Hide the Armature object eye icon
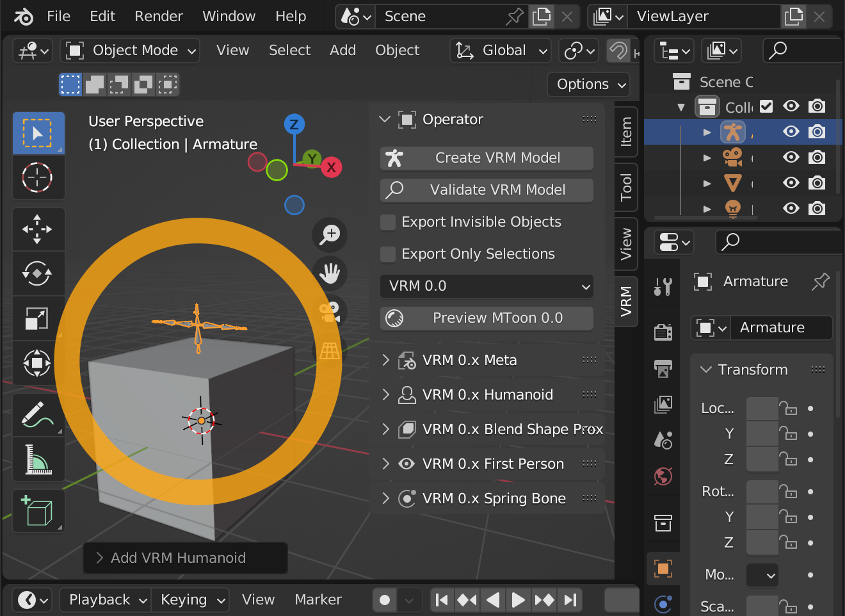 pos(791,132)
